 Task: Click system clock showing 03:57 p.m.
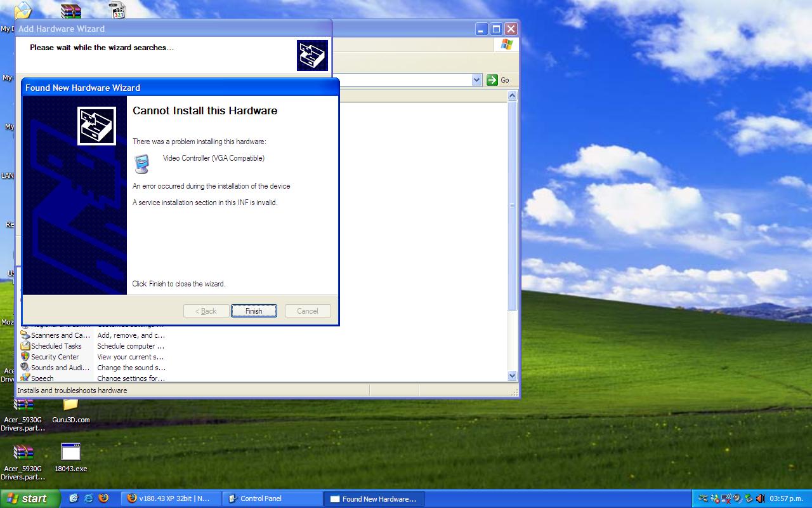coord(786,498)
